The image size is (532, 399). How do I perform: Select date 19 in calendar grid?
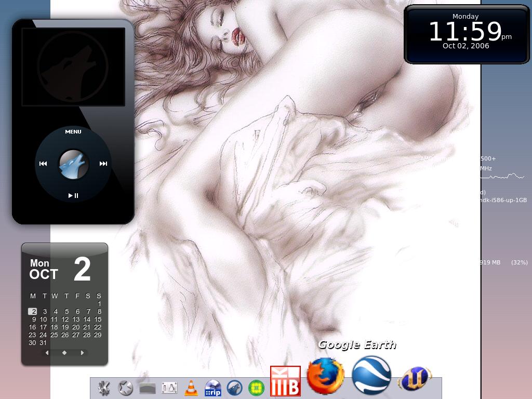click(x=65, y=327)
